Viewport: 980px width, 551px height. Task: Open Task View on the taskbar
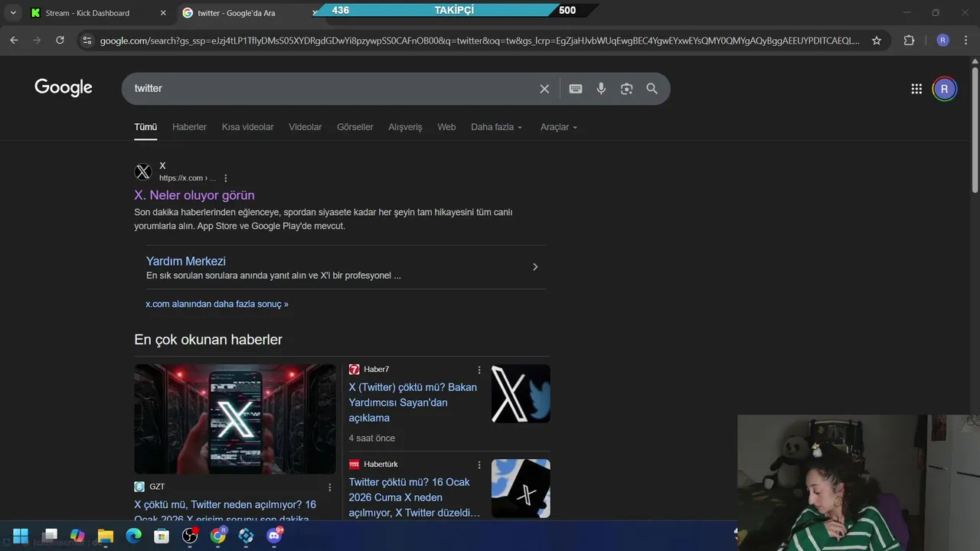[x=50, y=535]
